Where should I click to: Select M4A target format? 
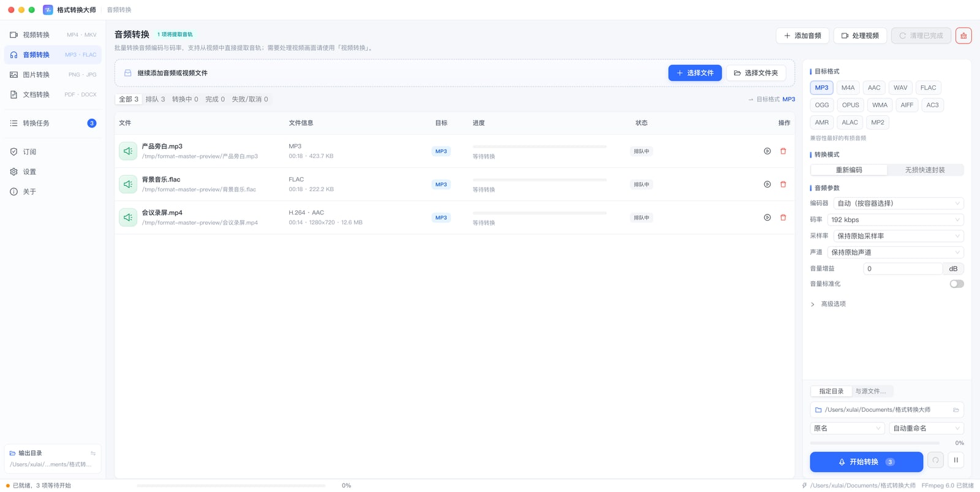[848, 88]
